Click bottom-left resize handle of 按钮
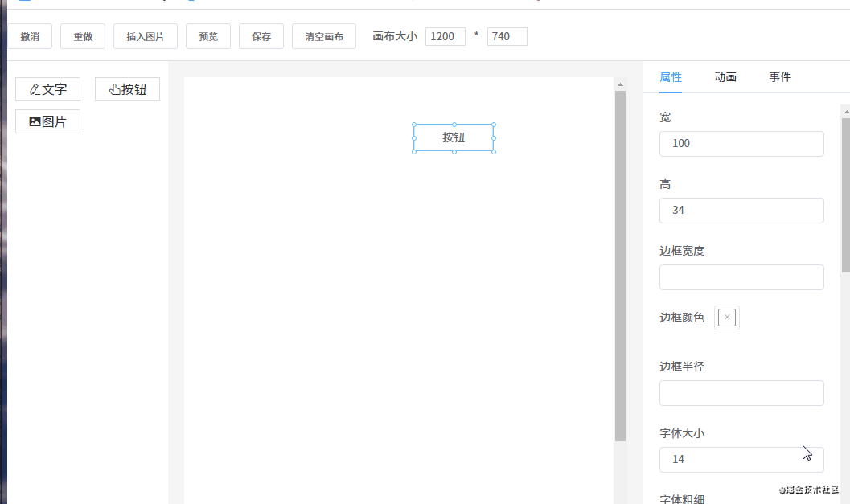Viewport: 850px width, 504px height. (414, 152)
